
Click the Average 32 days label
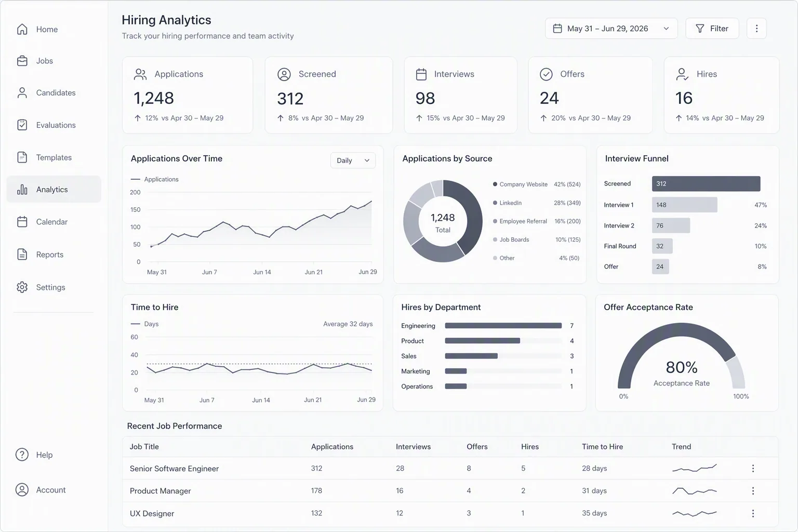click(x=348, y=324)
